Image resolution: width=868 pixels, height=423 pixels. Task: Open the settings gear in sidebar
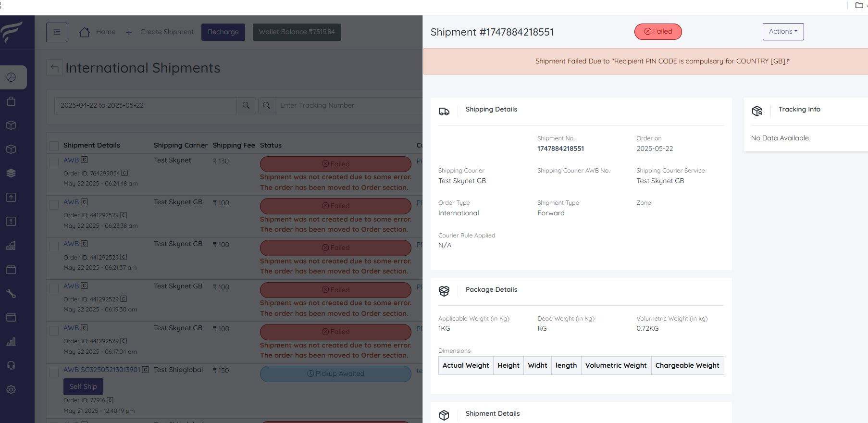pos(11,389)
